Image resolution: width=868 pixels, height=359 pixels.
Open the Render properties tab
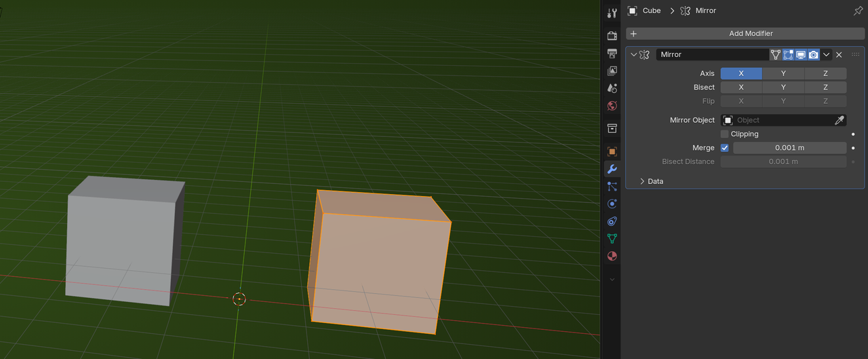[x=612, y=35]
